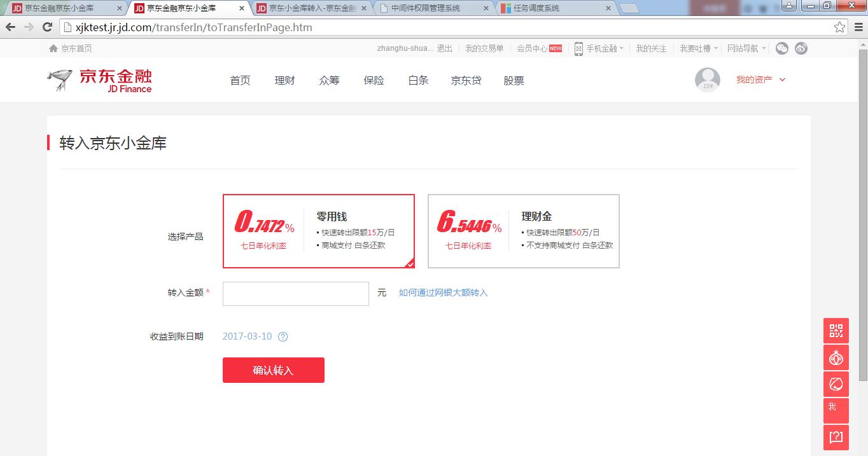
Task: Click the user avatar picture
Action: point(708,80)
